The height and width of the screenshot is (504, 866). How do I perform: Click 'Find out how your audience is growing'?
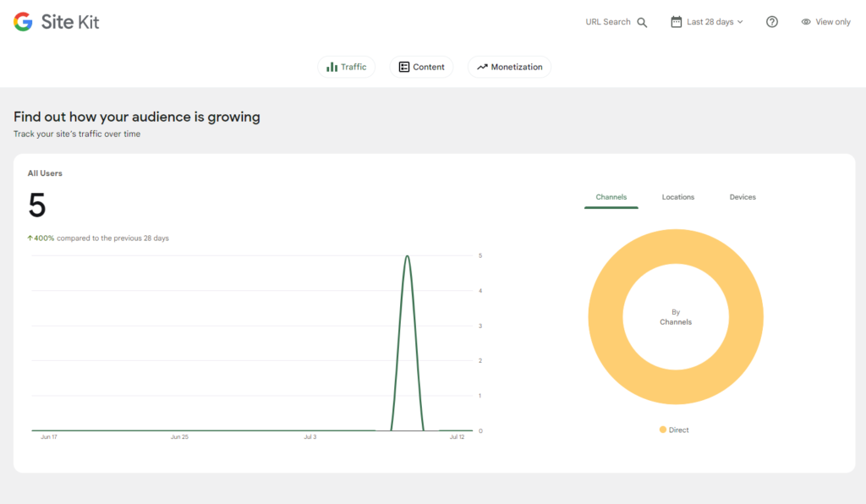137,117
